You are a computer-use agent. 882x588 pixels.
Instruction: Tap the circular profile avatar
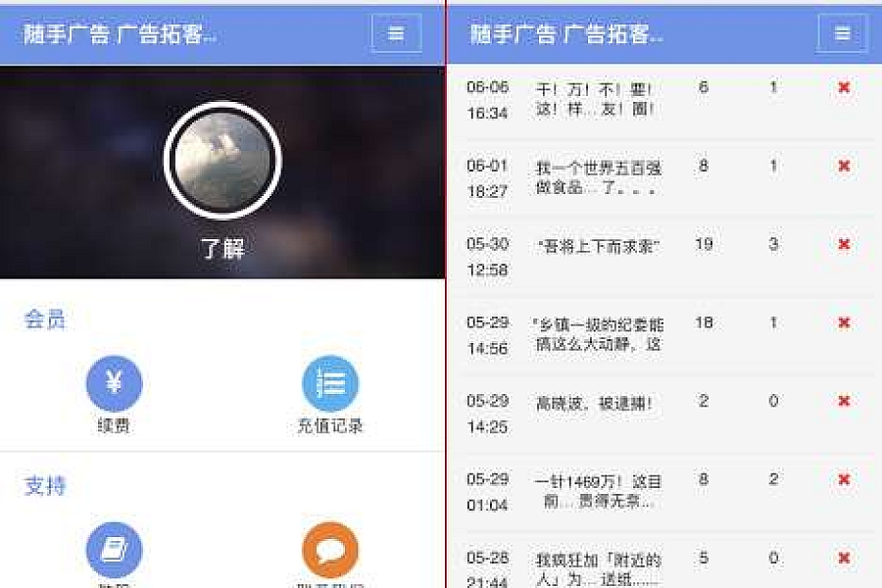[222, 161]
